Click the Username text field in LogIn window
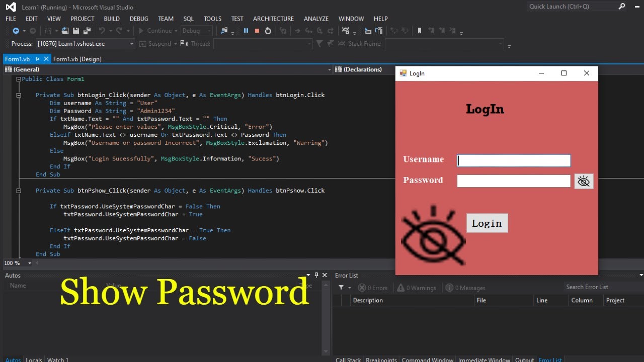644x362 pixels. [514, 160]
